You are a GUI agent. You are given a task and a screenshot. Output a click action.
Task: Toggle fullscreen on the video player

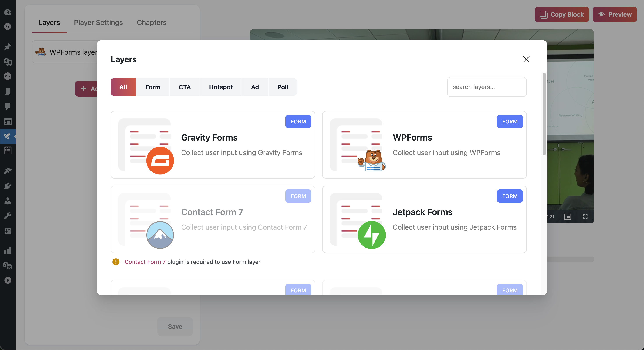pyautogui.click(x=585, y=217)
